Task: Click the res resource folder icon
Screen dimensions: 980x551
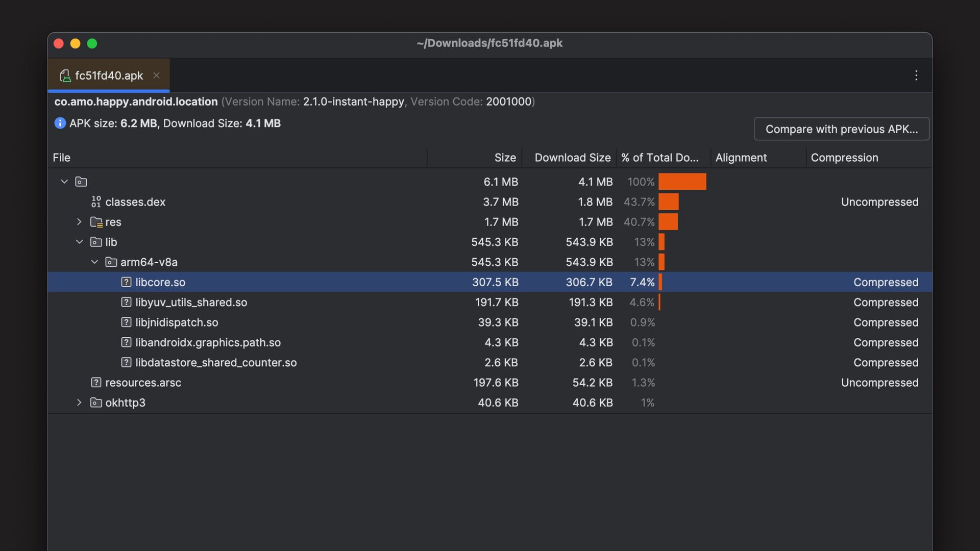Action: pyautogui.click(x=96, y=222)
